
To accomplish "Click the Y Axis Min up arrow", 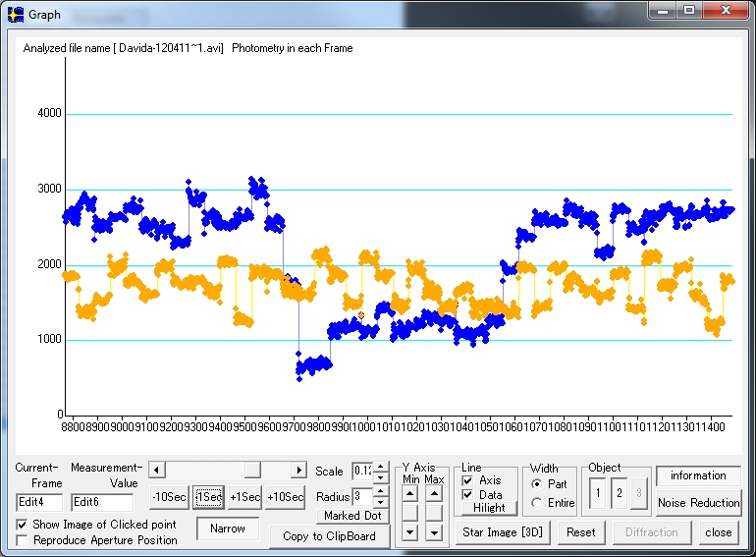I will tap(410, 493).
